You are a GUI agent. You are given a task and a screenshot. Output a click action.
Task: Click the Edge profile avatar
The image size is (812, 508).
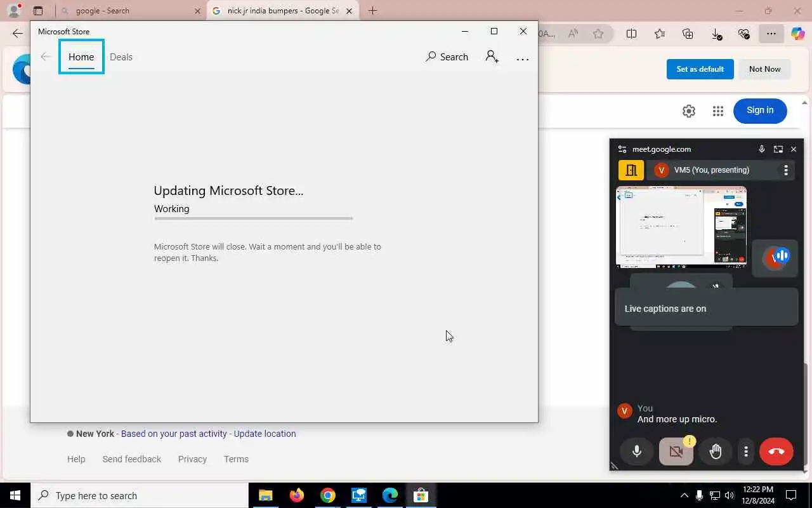14,11
